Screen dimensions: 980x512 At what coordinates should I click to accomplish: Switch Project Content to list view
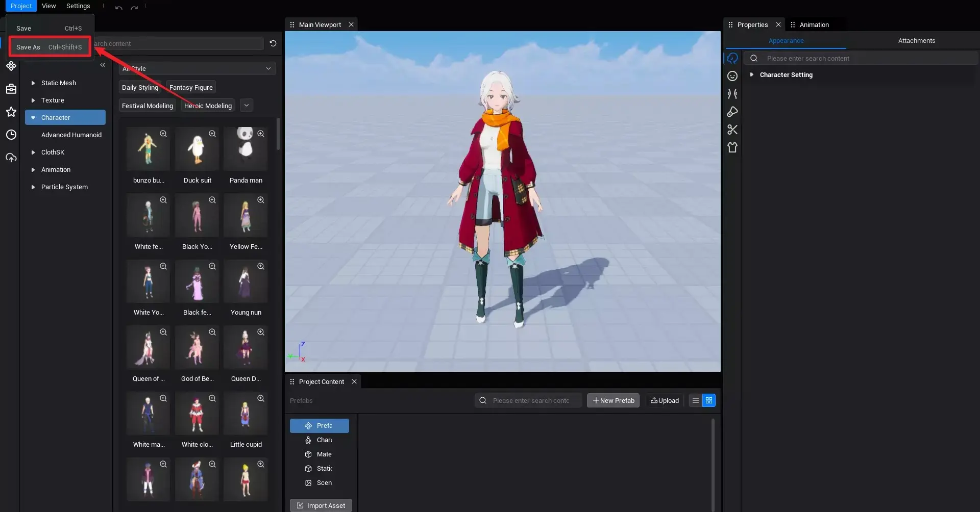(695, 400)
